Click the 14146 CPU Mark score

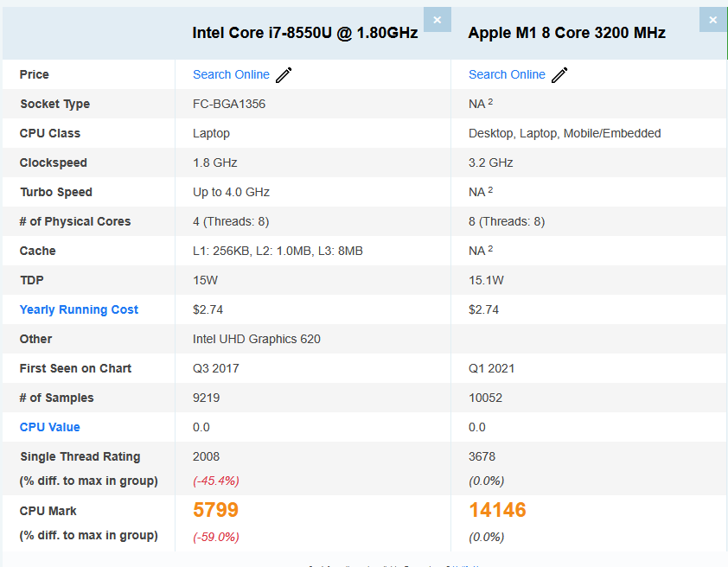pyautogui.click(x=497, y=510)
